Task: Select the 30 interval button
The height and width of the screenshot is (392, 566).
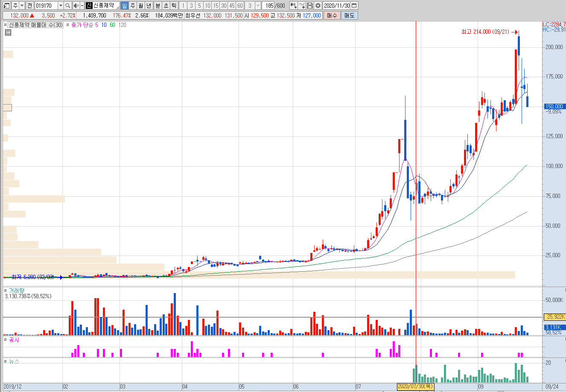Action: tap(224, 6)
